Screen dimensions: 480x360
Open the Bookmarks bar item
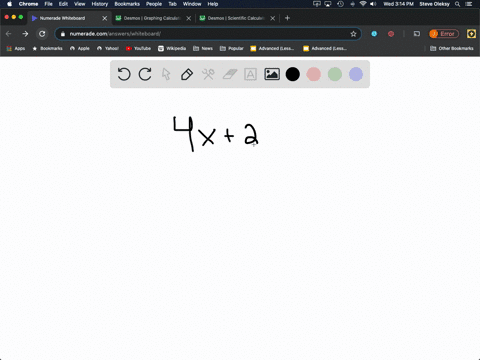click(x=47, y=48)
